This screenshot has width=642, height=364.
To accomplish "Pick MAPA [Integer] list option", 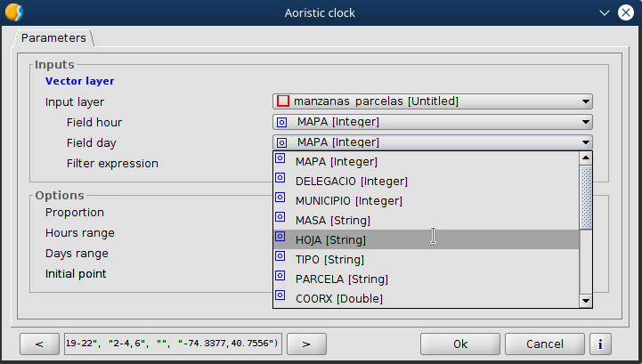I will click(336, 162).
